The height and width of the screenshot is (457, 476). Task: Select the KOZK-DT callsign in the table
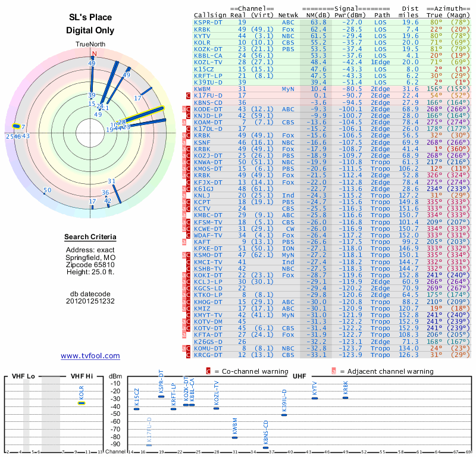click(208, 49)
